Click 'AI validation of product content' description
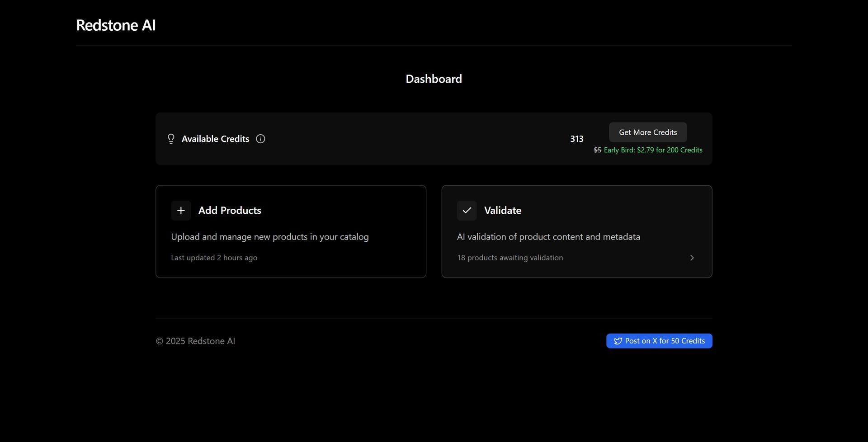 (x=548, y=237)
